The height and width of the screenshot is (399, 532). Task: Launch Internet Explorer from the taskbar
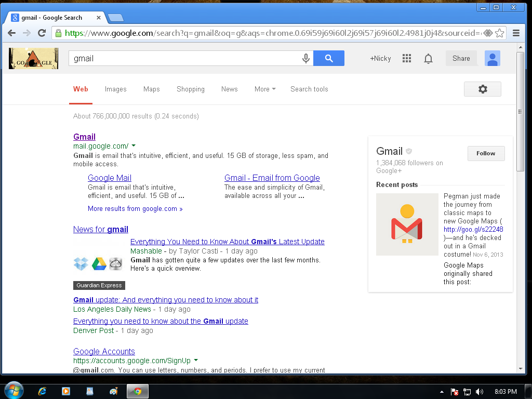43,391
